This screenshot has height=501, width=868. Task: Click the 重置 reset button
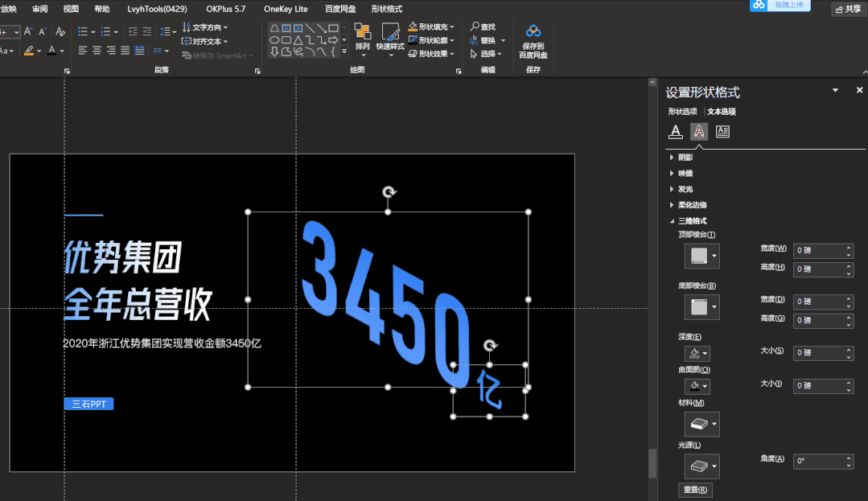coord(695,490)
